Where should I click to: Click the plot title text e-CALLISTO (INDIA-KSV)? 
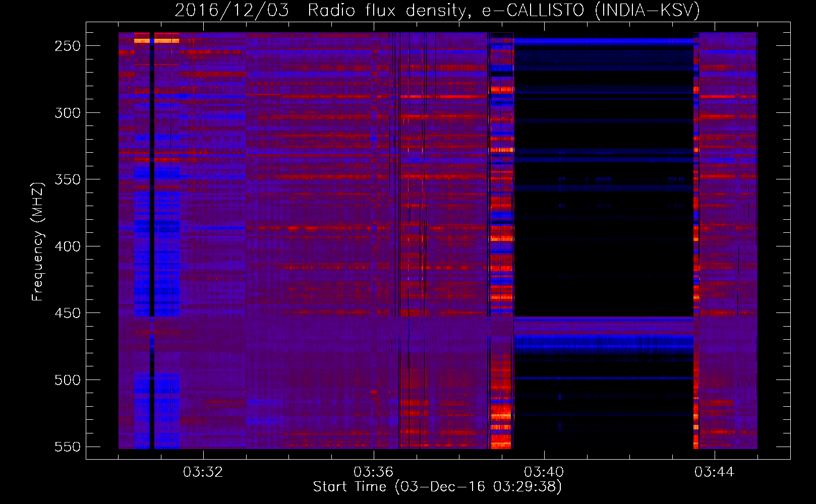pos(591,10)
